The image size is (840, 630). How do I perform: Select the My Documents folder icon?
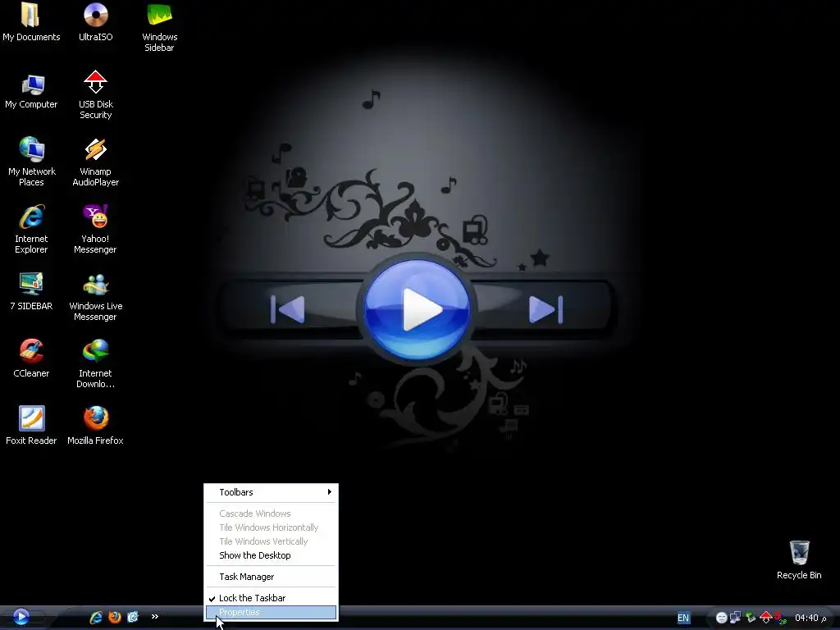(x=31, y=15)
